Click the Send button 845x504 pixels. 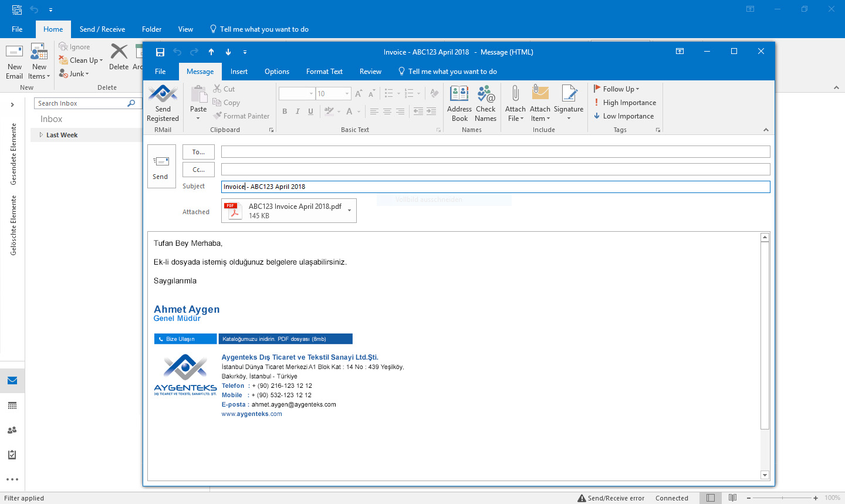[x=161, y=167]
